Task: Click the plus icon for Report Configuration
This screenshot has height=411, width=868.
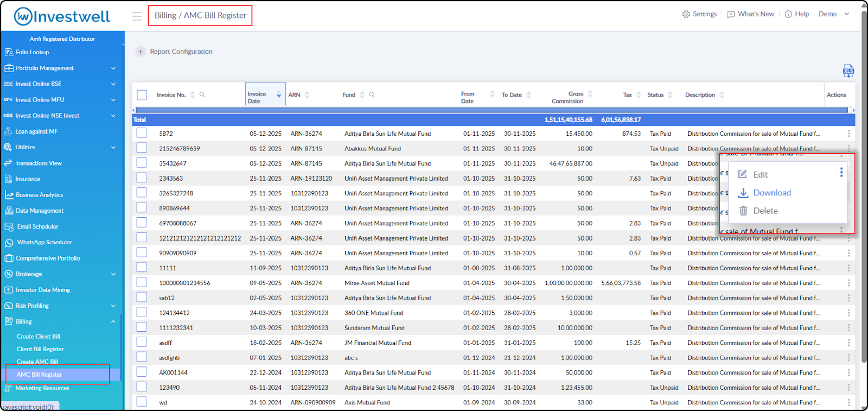Action: point(141,52)
